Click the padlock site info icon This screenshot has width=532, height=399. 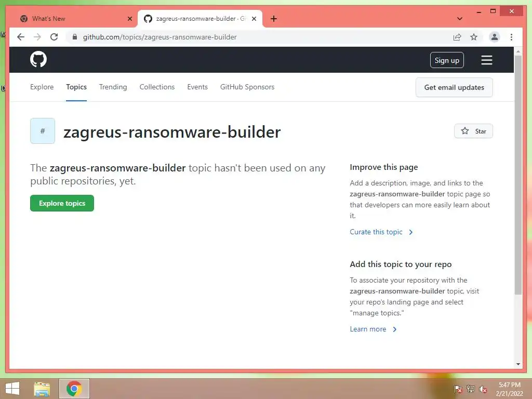(75, 37)
